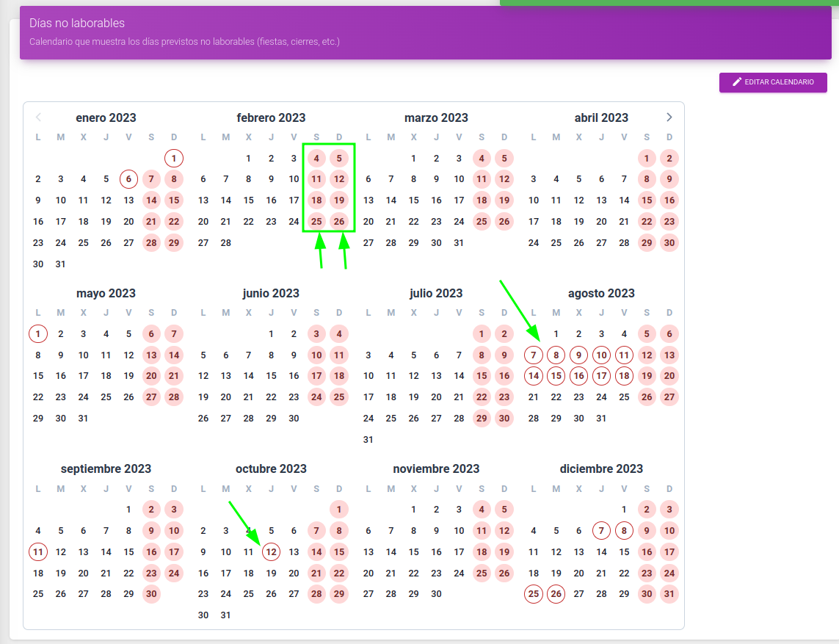Select February 12 in febrero 2023
This screenshot has height=644, width=839.
pos(339,179)
